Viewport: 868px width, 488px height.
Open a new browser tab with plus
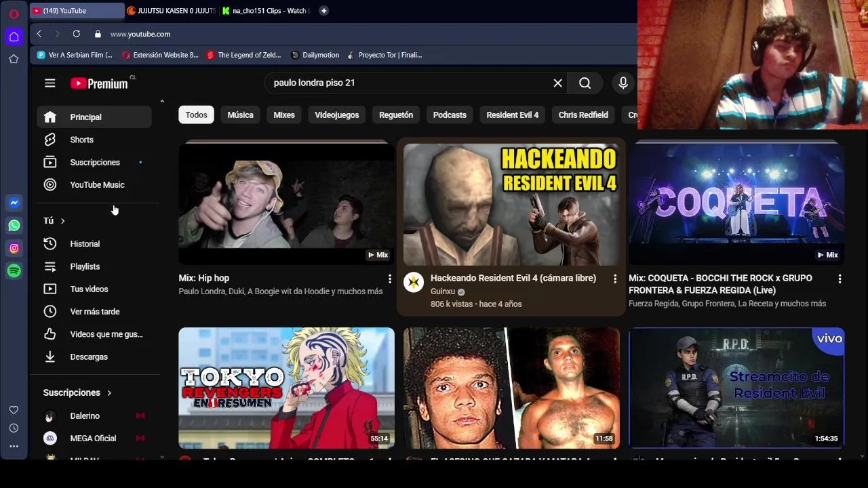(323, 10)
